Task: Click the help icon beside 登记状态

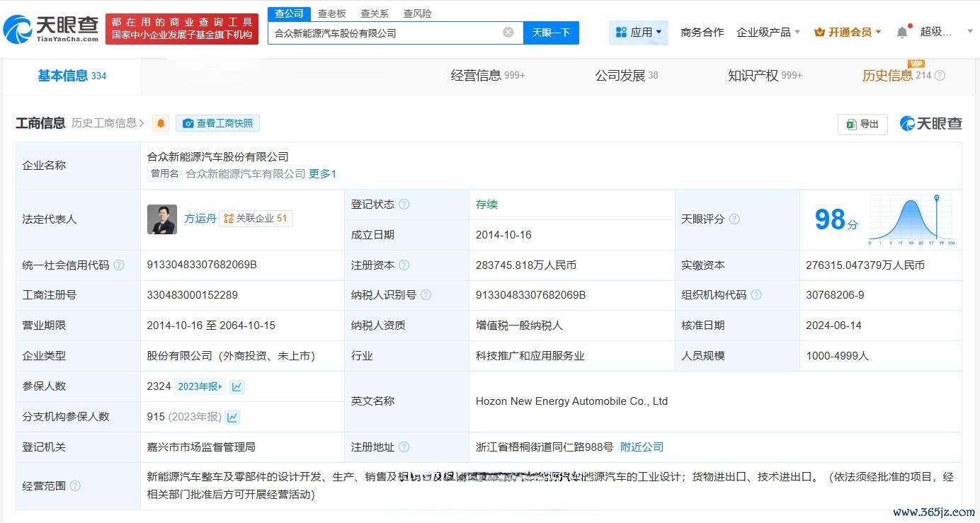Action: coord(404,205)
